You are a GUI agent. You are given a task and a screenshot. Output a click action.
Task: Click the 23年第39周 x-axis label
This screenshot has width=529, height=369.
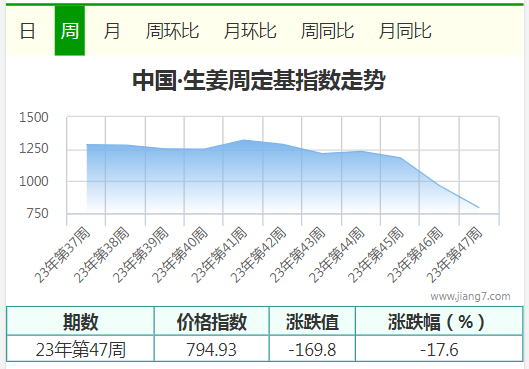[x=141, y=255]
